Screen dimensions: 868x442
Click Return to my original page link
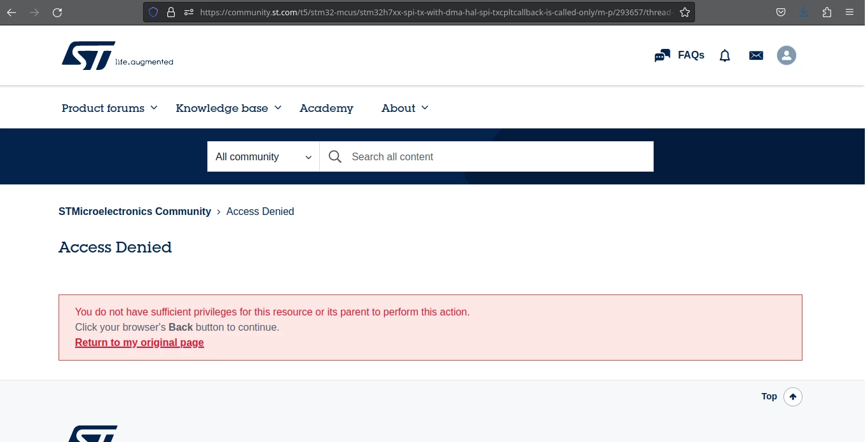click(139, 342)
